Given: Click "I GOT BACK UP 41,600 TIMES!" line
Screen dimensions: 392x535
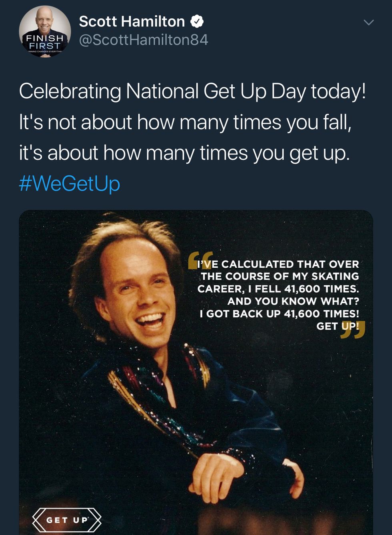Looking at the screenshot, I should click(279, 314).
